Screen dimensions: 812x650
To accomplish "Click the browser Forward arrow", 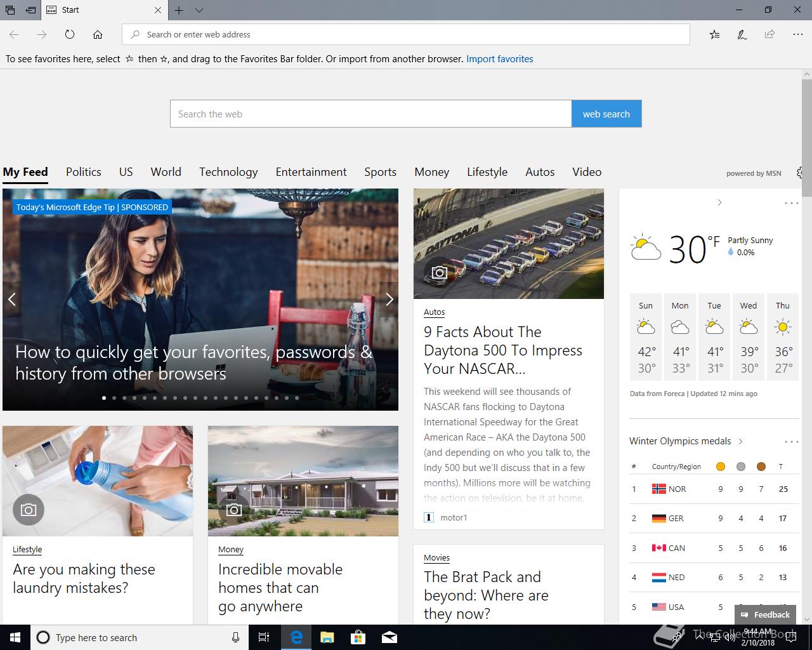I will pyautogui.click(x=42, y=34).
